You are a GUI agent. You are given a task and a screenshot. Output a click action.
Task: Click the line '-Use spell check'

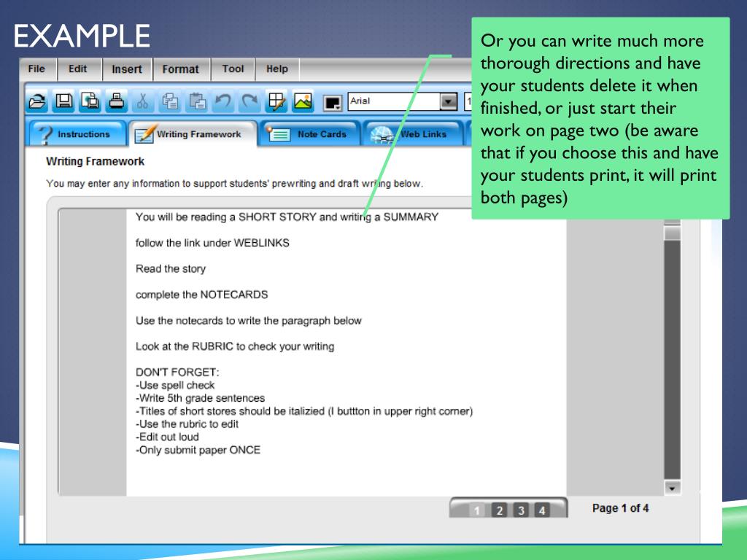point(175,385)
